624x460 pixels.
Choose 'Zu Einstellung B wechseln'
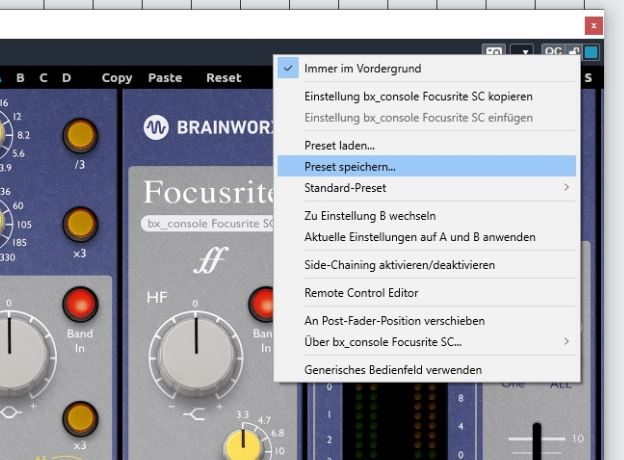[x=427, y=216]
